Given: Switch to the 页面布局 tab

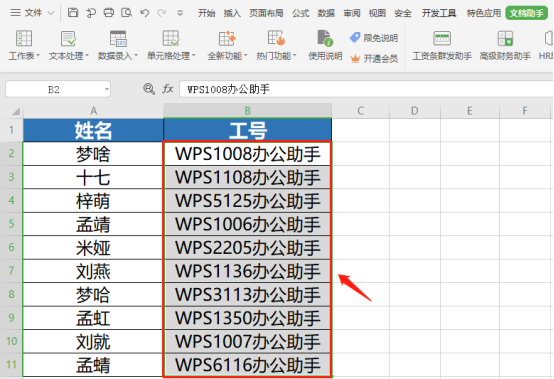Looking at the screenshot, I should click(266, 13).
